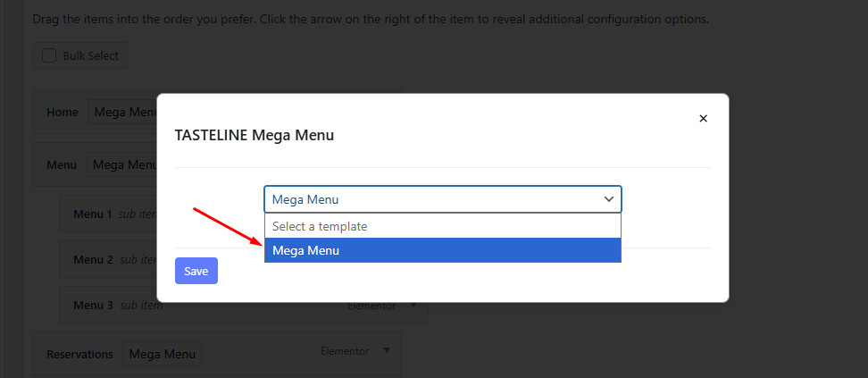Select the Menu 1 sub item
The width and height of the screenshot is (868, 378).
click(x=93, y=214)
